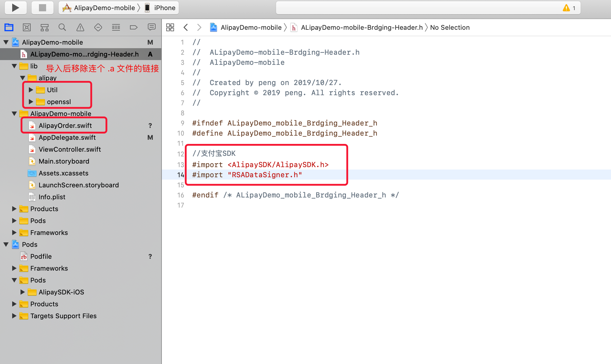Collapse the lib folder
This screenshot has width=611, height=364.
[x=14, y=66]
